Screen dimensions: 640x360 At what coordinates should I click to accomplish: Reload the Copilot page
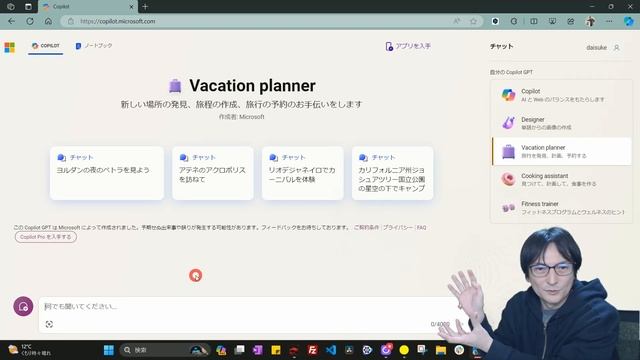(30, 21)
